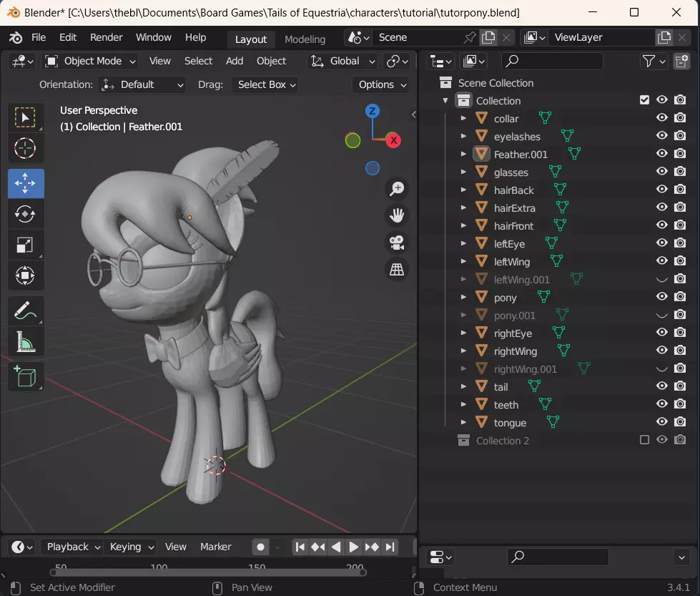Screen dimensions: 700x596
Task: Switch to the Modeling workspace tab
Action: click(305, 39)
